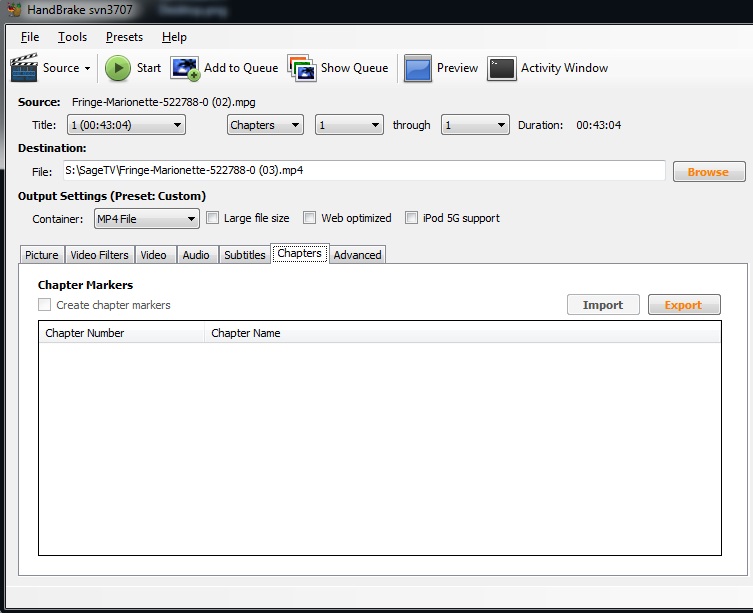The width and height of the screenshot is (753, 613).
Task: Open the Presets menu
Action: coord(124,37)
